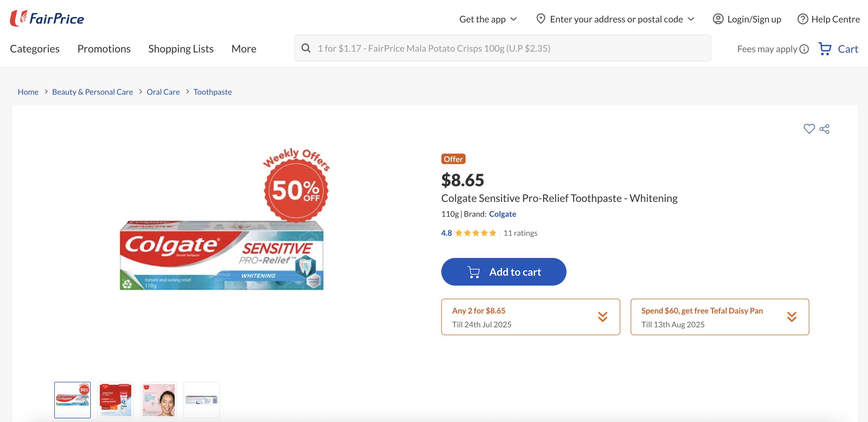The height and width of the screenshot is (422, 868).
Task: Open the shopping cart icon
Action: (825, 49)
